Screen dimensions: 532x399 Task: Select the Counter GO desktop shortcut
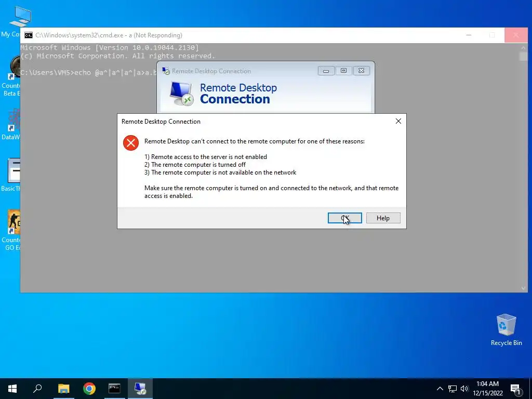tap(11, 231)
